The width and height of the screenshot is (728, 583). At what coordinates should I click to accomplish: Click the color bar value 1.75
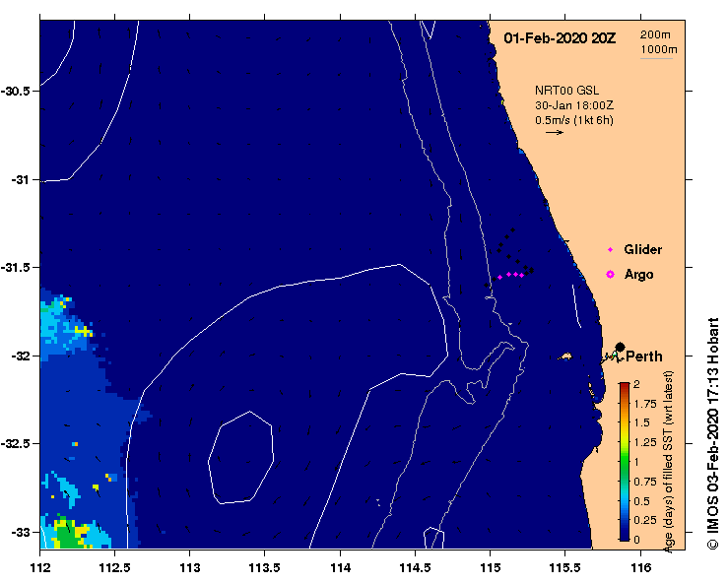(645, 404)
